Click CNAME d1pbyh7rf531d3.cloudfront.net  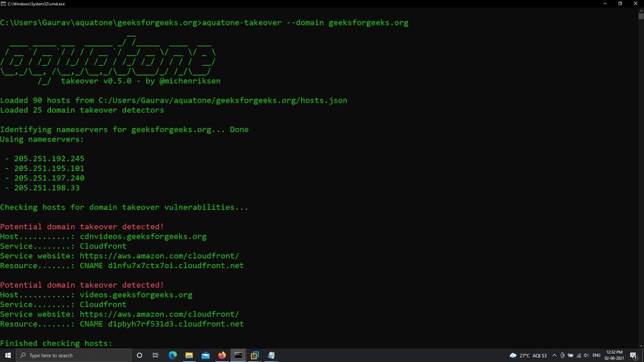point(162,324)
